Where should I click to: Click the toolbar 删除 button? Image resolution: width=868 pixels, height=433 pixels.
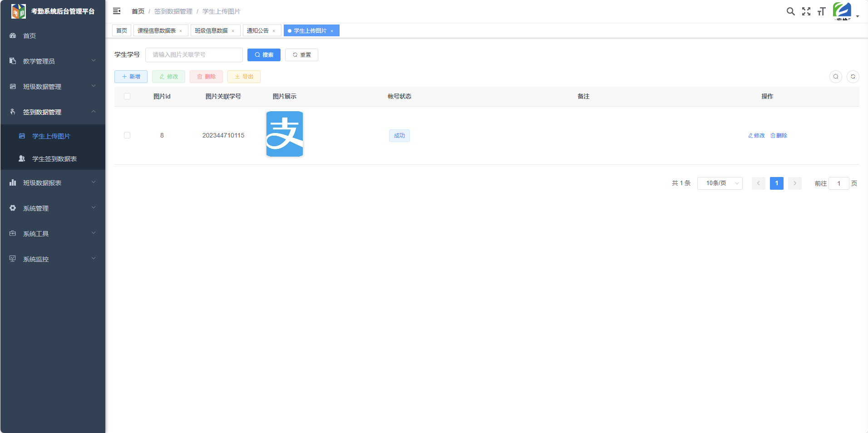click(206, 77)
